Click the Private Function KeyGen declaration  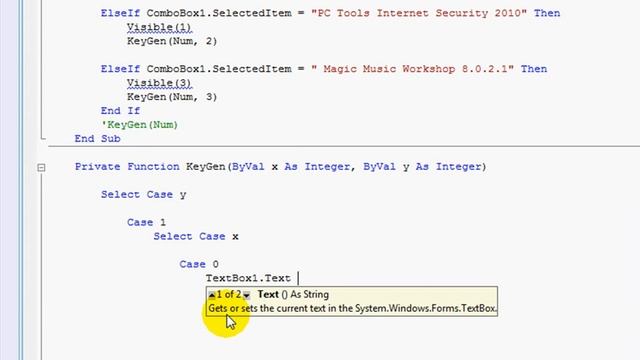(280, 167)
